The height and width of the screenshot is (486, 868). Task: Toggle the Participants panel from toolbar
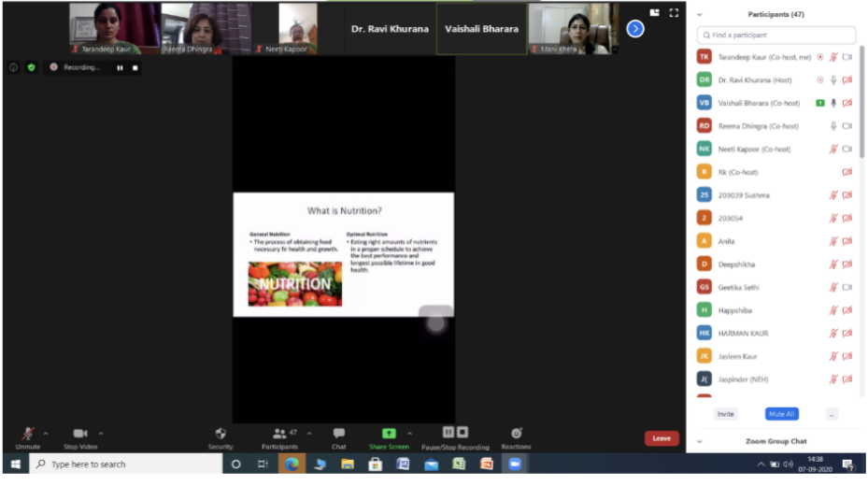(x=279, y=434)
